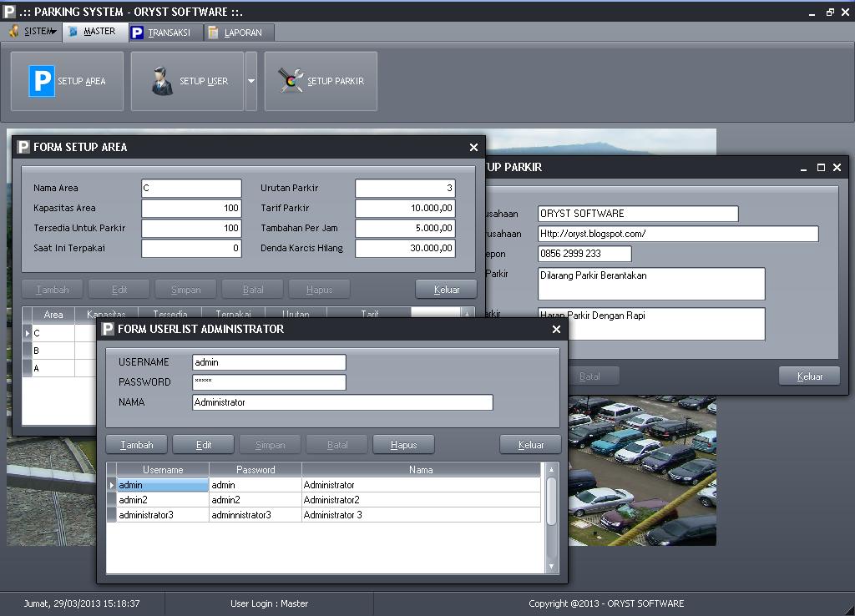Click the Sistem menu key icon
The height and width of the screenshot is (616, 855).
14,32
